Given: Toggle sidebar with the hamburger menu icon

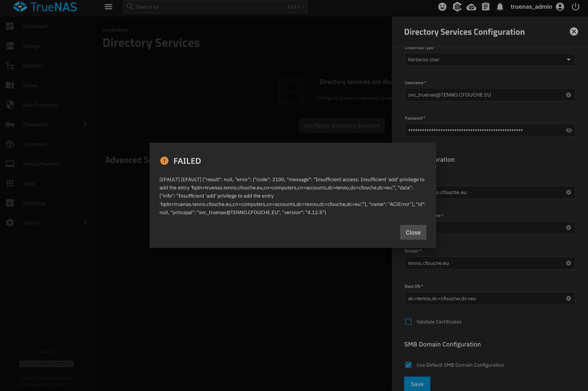Looking at the screenshot, I should click(108, 7).
